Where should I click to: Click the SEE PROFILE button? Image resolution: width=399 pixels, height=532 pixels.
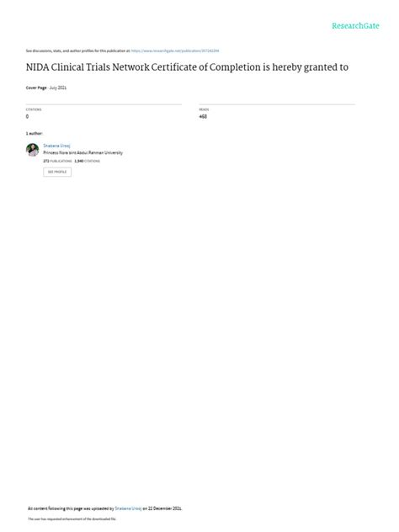57,172
